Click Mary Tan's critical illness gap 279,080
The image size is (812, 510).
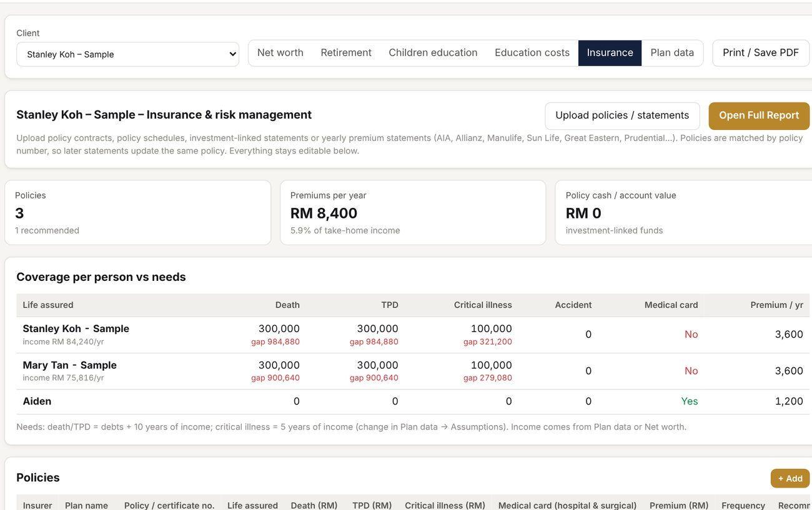[488, 378]
